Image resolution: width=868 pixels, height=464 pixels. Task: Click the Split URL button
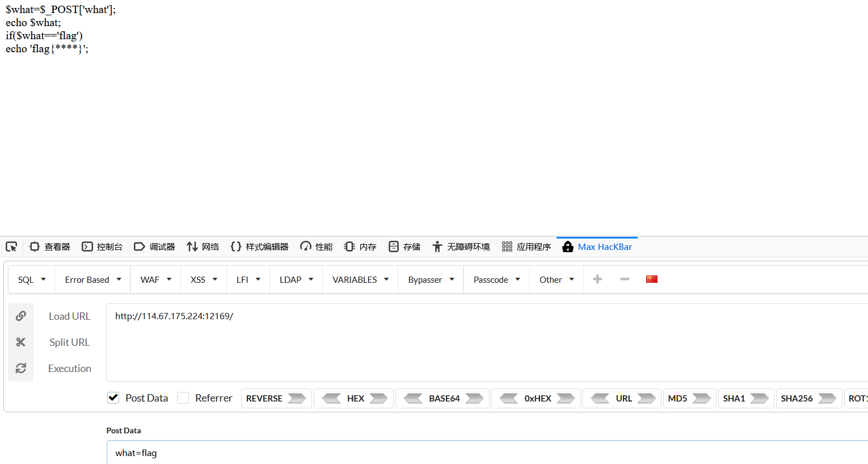(69, 342)
